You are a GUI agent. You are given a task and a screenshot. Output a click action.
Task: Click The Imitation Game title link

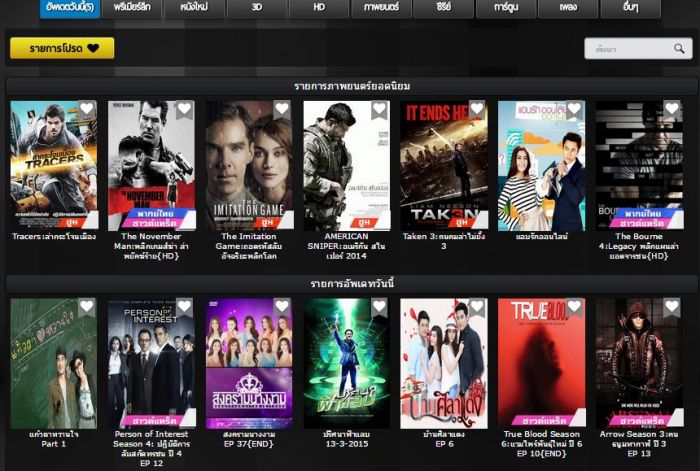pos(249,246)
